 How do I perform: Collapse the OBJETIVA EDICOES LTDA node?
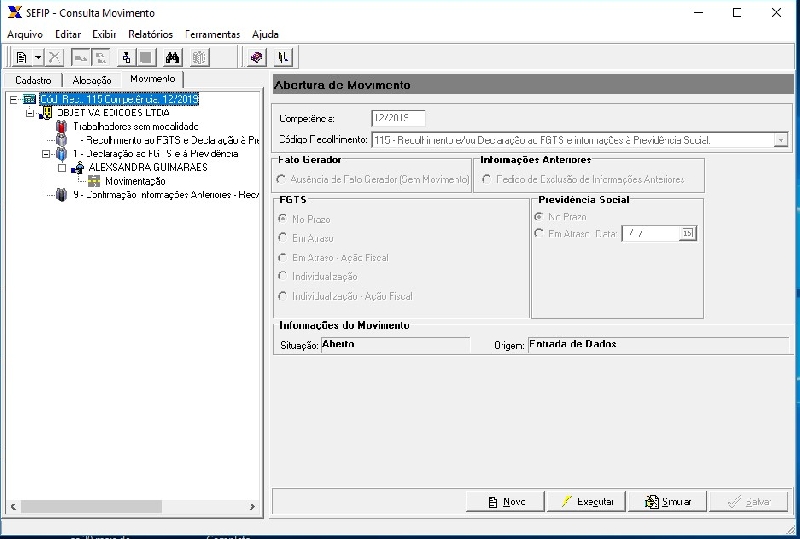pos(30,113)
